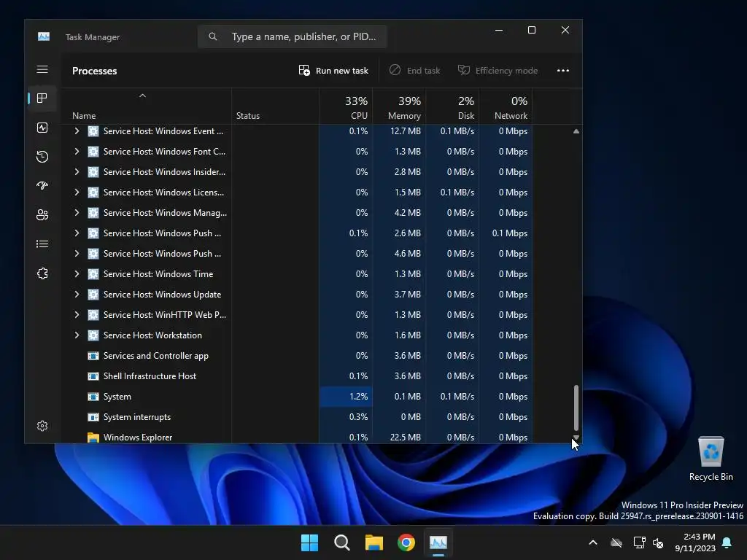
Task: Open the App history page icon
Action: coord(42,157)
